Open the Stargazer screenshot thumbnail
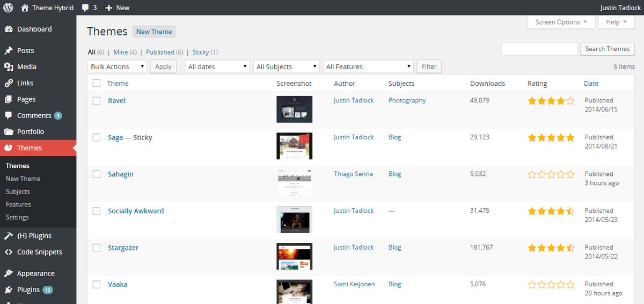The image size is (644, 304). (294, 256)
